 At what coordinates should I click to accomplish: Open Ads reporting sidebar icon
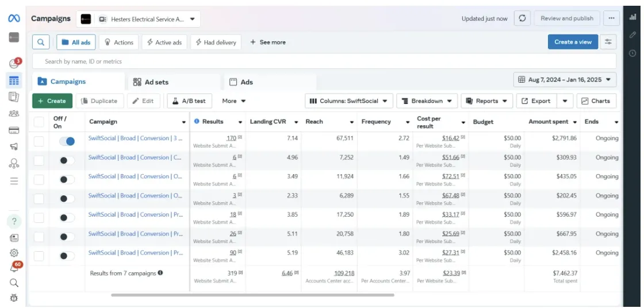click(14, 97)
